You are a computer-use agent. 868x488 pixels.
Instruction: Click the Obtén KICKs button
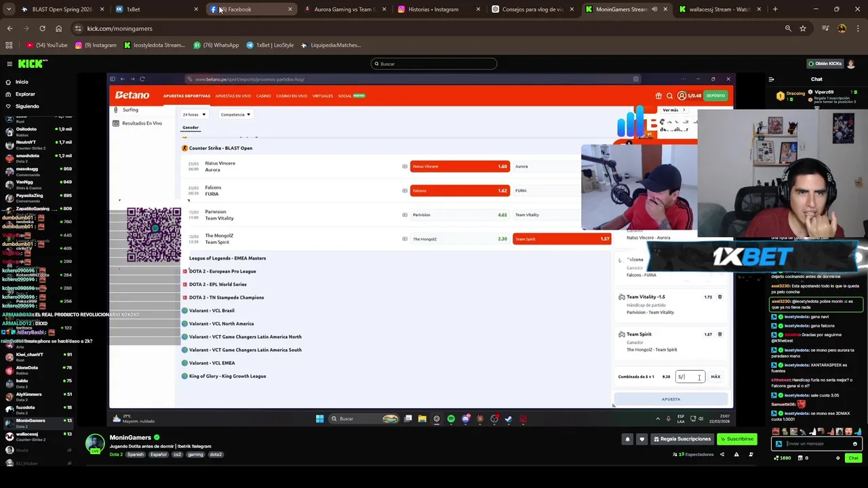tap(825, 64)
